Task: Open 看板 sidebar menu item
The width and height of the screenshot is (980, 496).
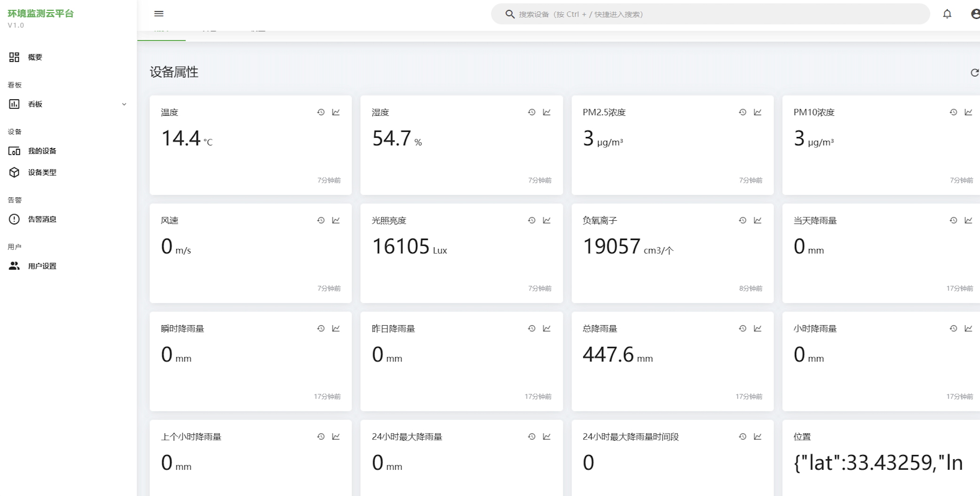Action: pos(68,104)
